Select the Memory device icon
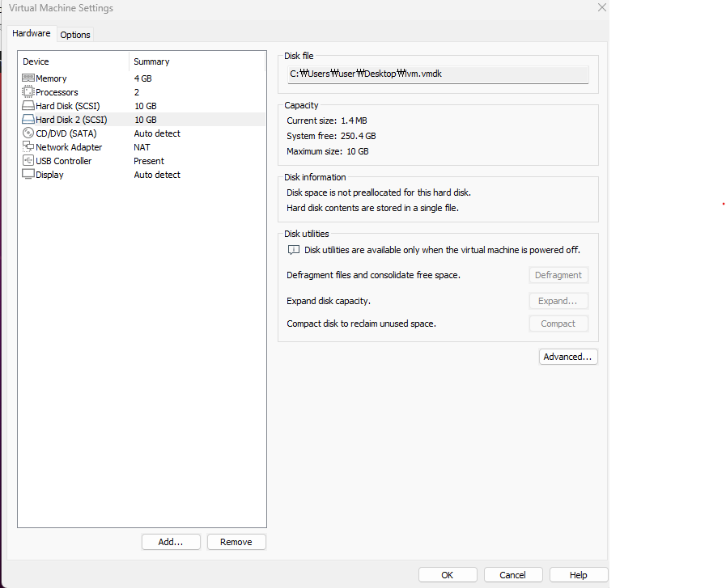 point(28,78)
